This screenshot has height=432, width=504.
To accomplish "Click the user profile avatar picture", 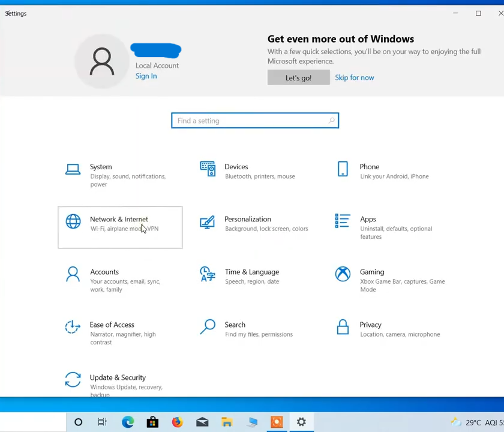I will click(102, 61).
